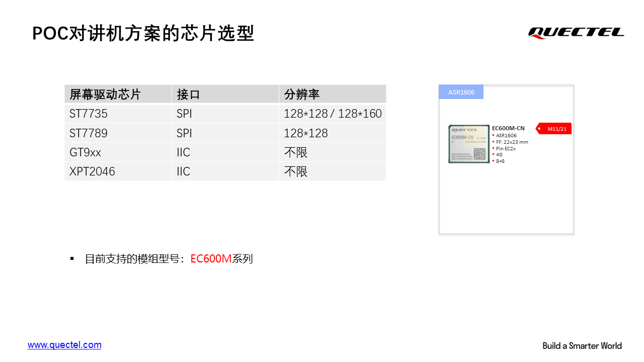
Task: Click the Pin EC2x spec line
Action: [x=506, y=148]
